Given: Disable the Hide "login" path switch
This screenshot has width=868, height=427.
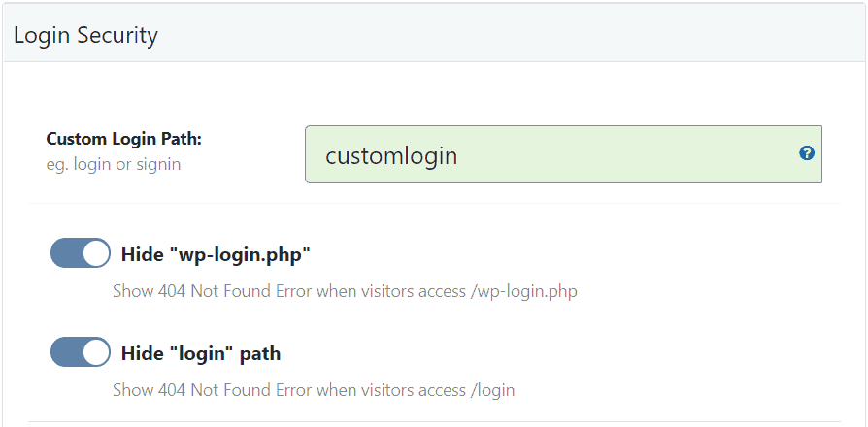Looking at the screenshot, I should (81, 352).
